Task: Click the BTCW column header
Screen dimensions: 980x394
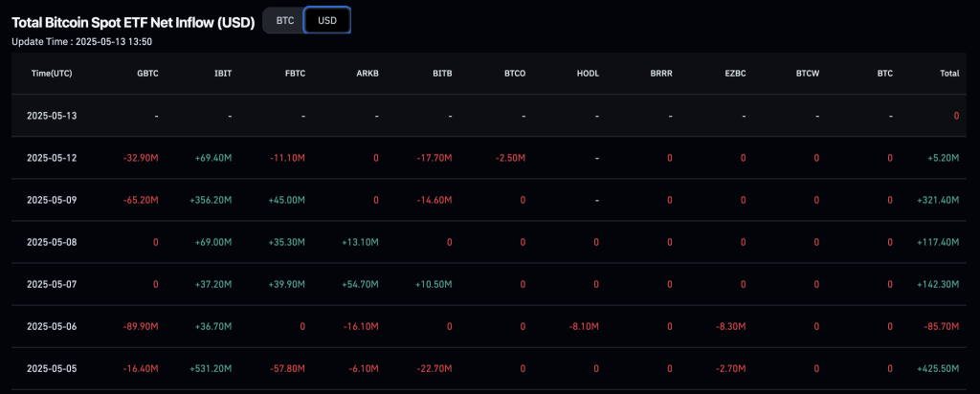Action: 808,73
